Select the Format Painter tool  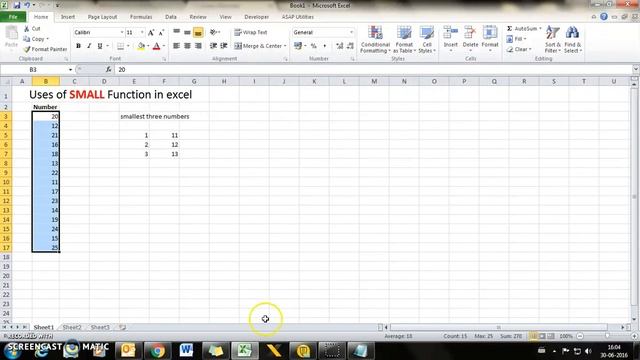coord(45,49)
